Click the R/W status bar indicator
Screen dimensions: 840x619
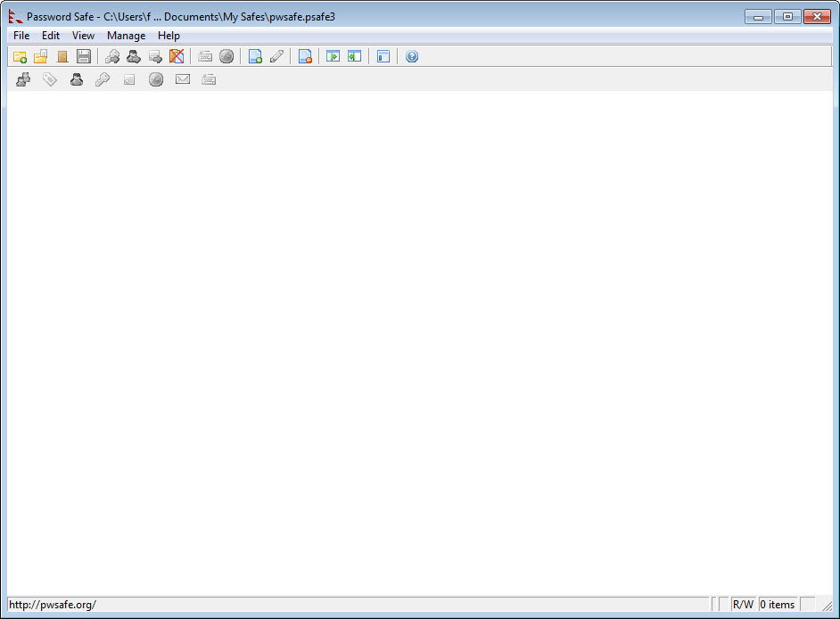click(x=743, y=605)
